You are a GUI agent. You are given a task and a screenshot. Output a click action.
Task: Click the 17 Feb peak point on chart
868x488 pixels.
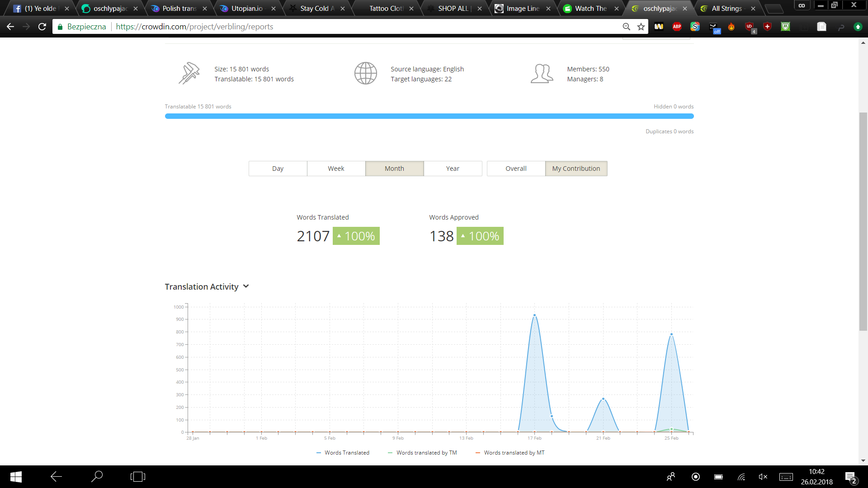[x=534, y=315]
